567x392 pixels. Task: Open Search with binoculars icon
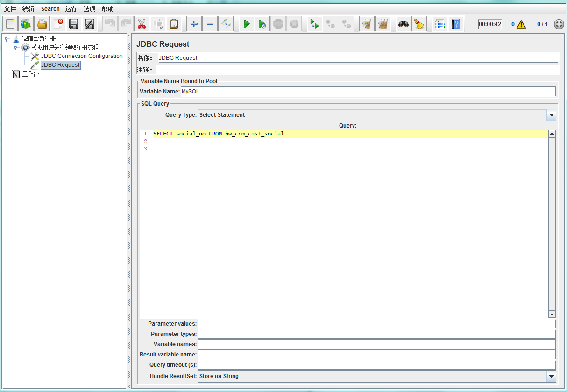click(404, 24)
